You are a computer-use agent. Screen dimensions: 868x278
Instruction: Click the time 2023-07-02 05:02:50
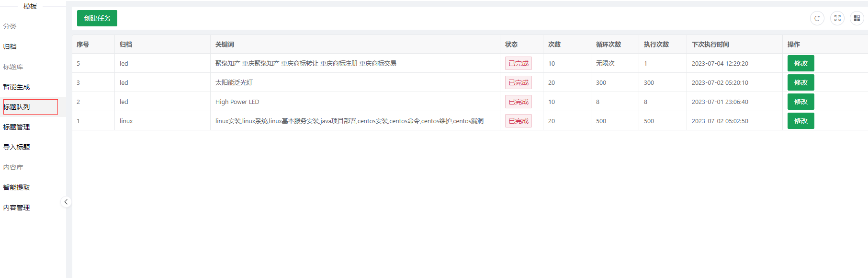tap(720, 121)
